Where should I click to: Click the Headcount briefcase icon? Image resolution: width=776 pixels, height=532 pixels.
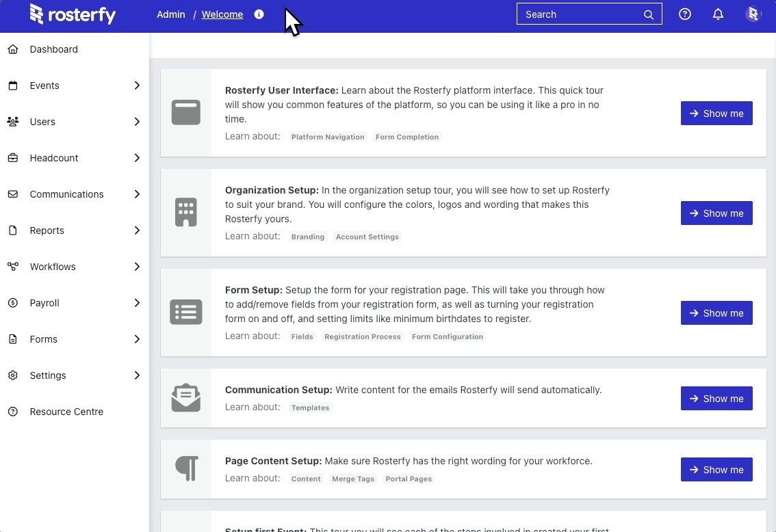[13, 158]
